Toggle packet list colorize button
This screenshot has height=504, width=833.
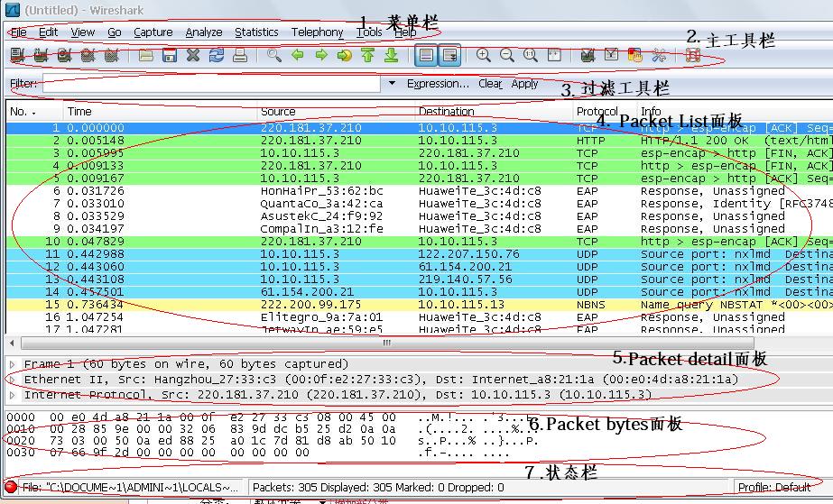tap(426, 55)
